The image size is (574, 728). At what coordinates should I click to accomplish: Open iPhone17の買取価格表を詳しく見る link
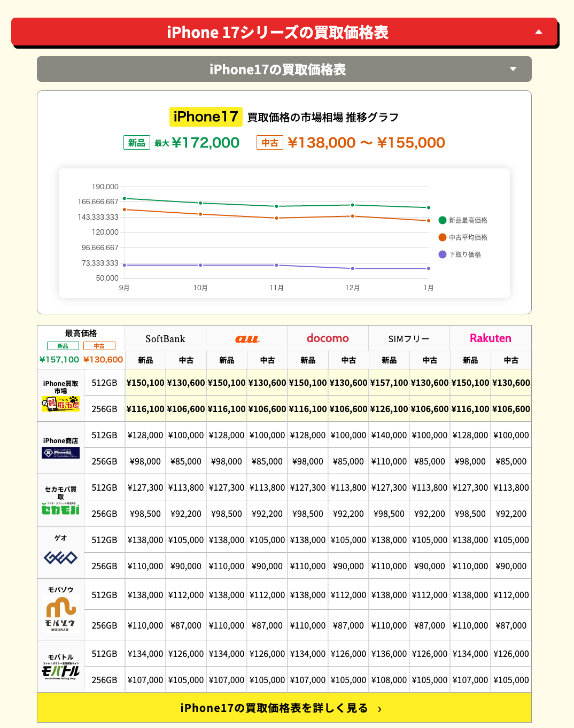(x=284, y=708)
